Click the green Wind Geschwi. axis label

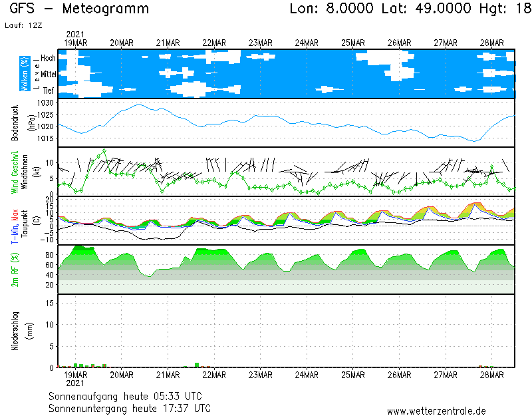[x=14, y=172]
